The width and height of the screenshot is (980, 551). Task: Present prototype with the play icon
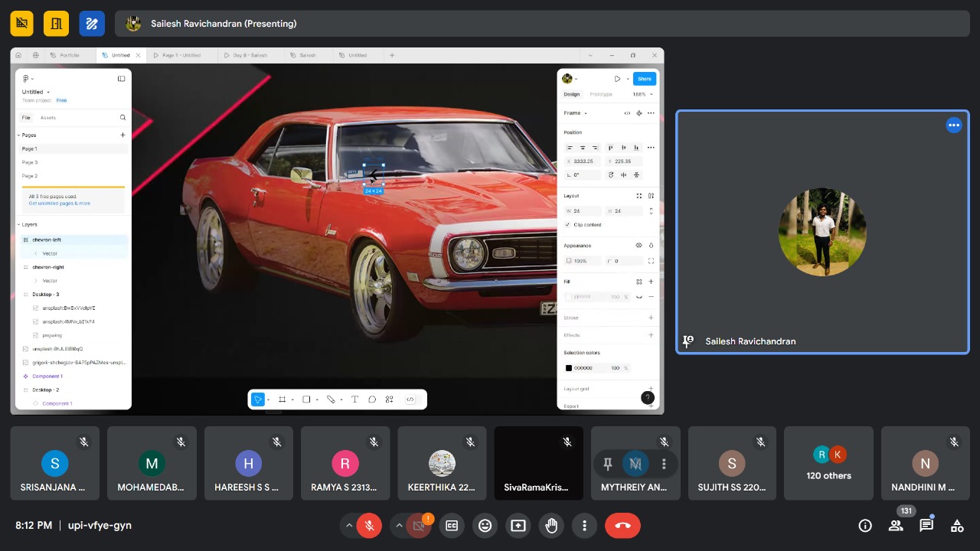[x=617, y=79]
